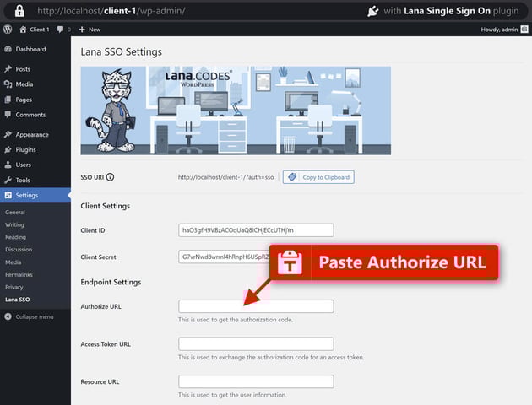The image size is (532, 405).
Task: Click the address bar URL
Action: [x=111, y=11]
